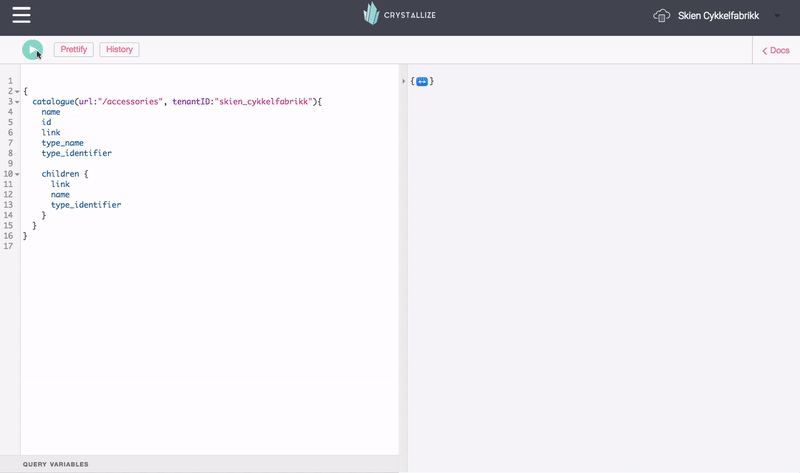Click the blue folded result marker
Screen dimensions: 800x473
tap(422, 82)
